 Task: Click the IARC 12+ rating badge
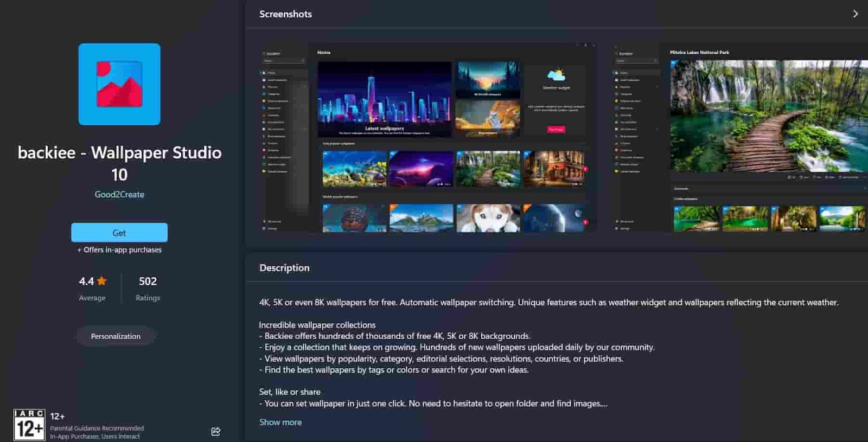pyautogui.click(x=29, y=425)
